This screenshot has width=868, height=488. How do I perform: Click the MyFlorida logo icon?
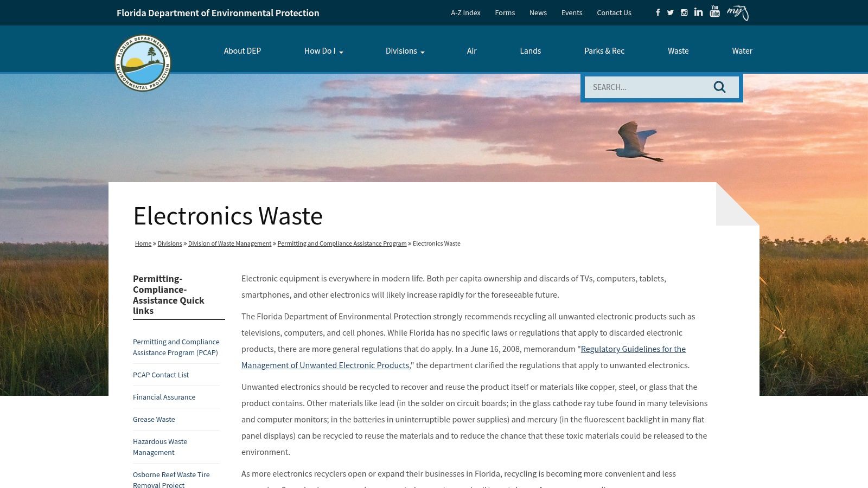(x=738, y=12)
